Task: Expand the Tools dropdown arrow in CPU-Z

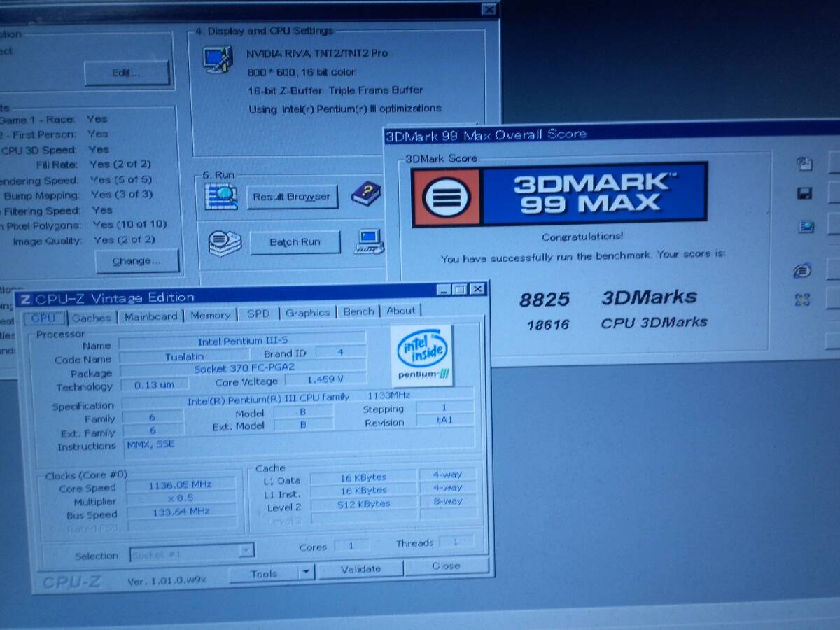Action: (307, 572)
